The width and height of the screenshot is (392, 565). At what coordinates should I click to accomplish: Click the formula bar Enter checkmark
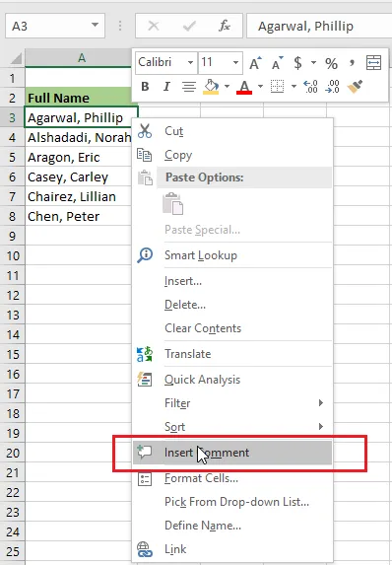[189, 26]
